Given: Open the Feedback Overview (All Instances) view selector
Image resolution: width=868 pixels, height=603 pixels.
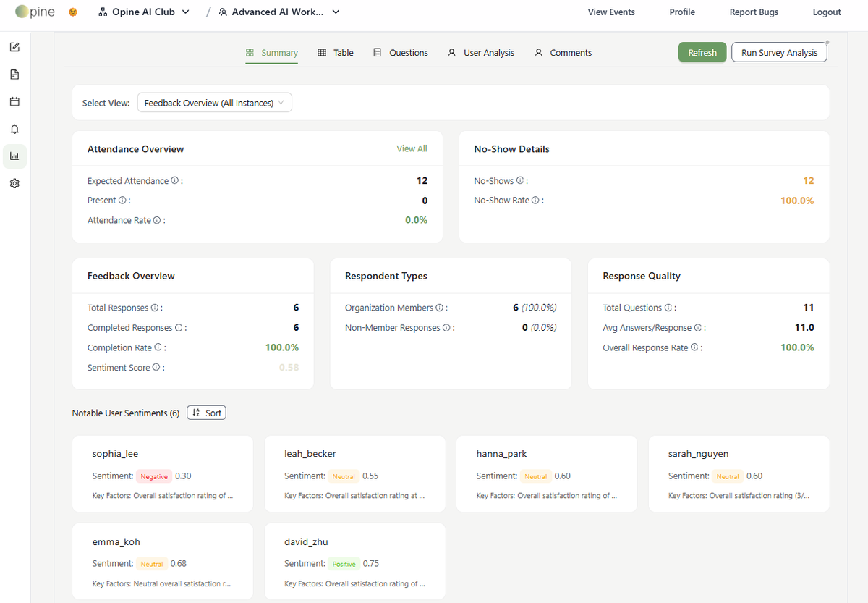Looking at the screenshot, I should [x=215, y=103].
